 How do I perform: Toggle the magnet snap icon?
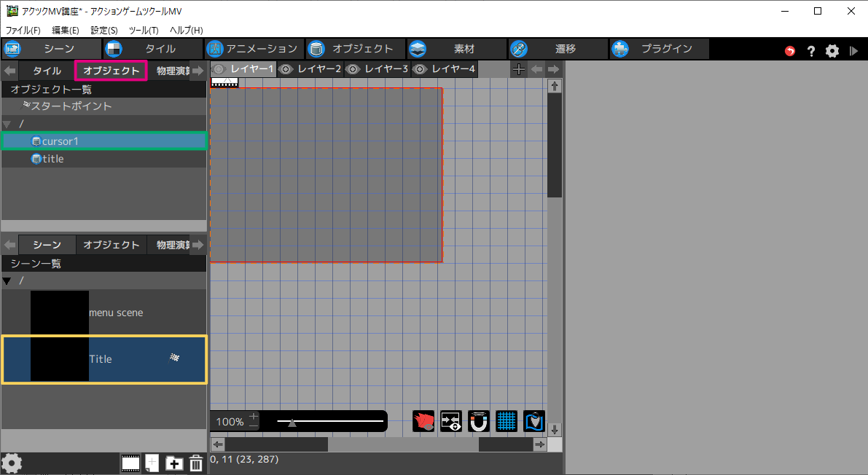click(x=479, y=421)
